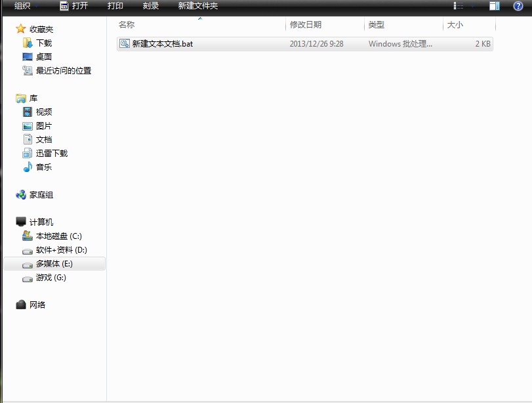Click the 本地磁盘 (C:) drive icon
Viewport: 532px width, 403px height.
point(28,236)
